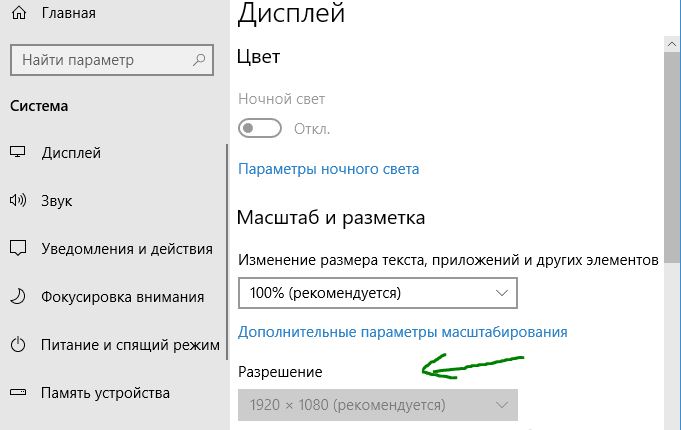Select Дисплей in the sidebar
The image size is (681, 430).
pyautogui.click(x=71, y=153)
